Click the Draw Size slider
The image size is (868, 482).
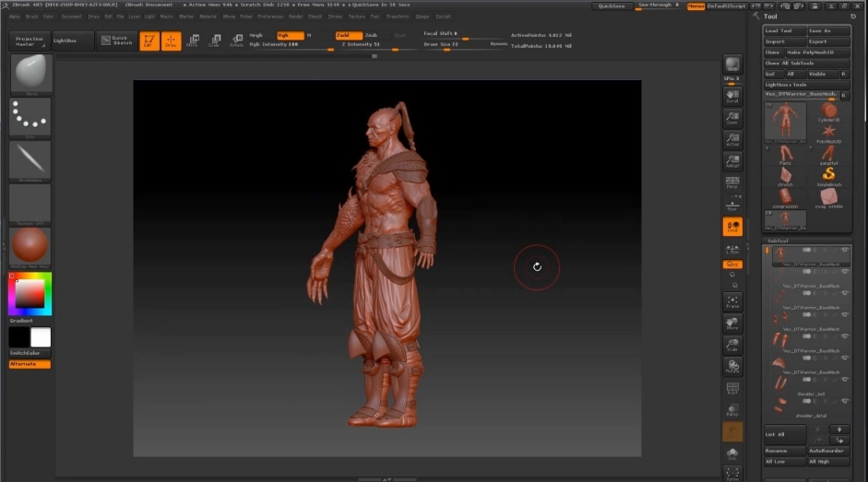click(x=465, y=45)
